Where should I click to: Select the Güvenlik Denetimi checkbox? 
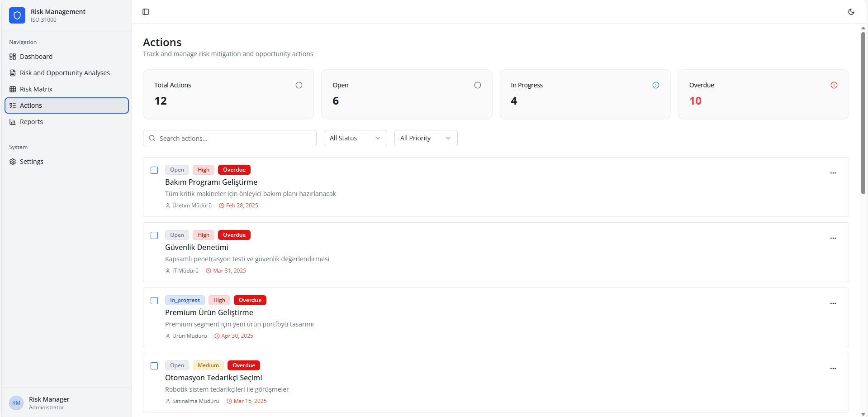point(154,235)
